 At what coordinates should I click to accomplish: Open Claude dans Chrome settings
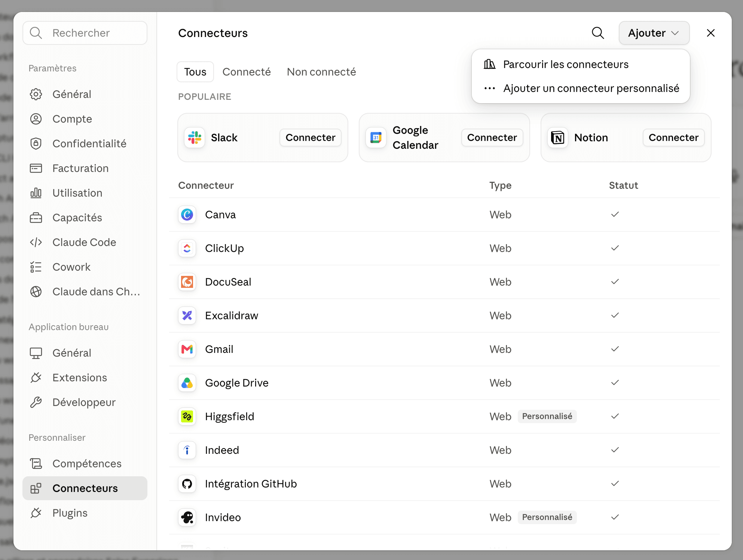point(85,292)
